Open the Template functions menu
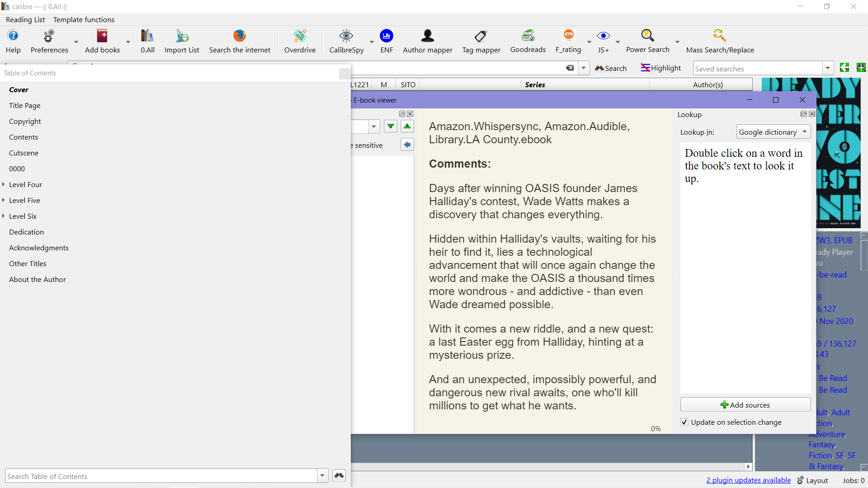 click(x=84, y=19)
